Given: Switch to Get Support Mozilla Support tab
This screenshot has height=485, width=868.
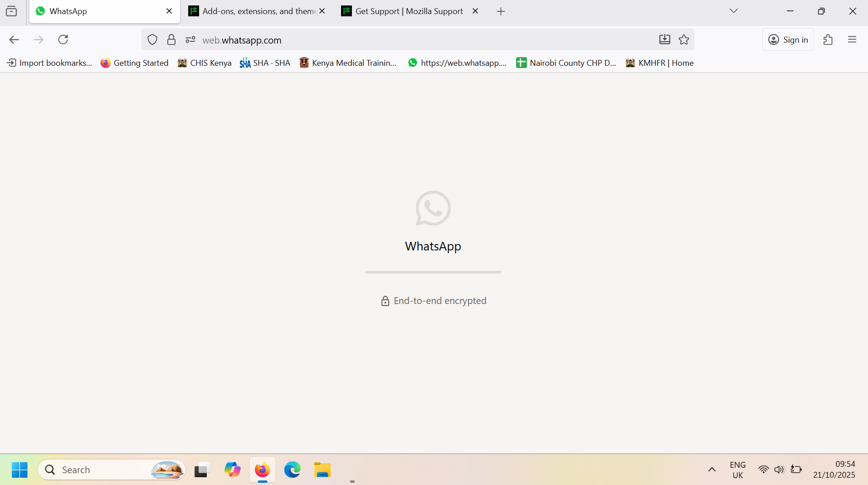Looking at the screenshot, I should [x=410, y=11].
